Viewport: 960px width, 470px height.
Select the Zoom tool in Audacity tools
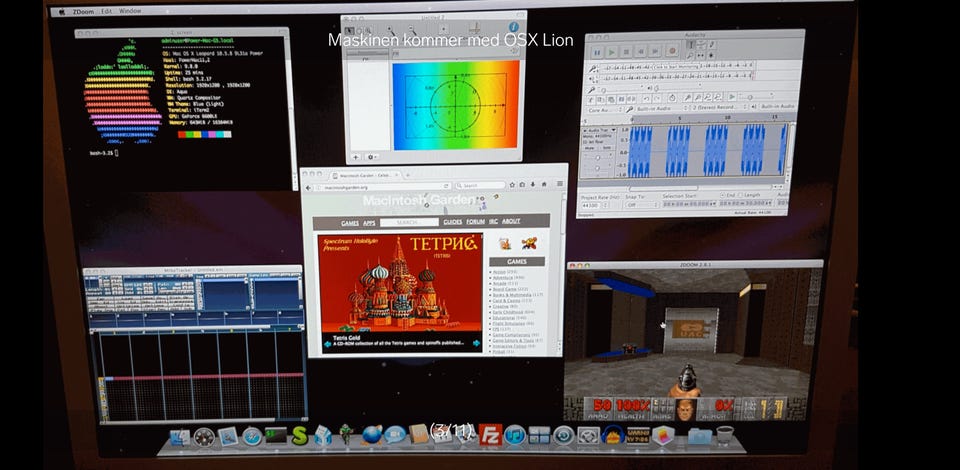(690, 55)
